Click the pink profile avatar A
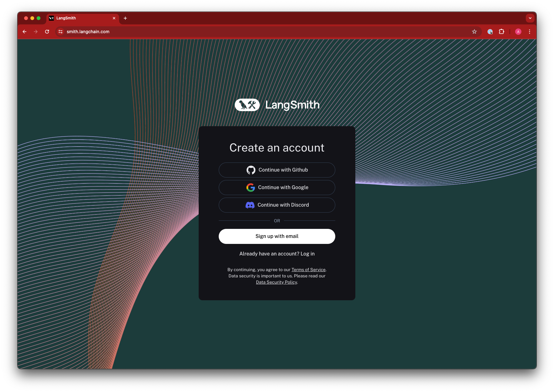This screenshot has height=392, width=554. (x=518, y=32)
